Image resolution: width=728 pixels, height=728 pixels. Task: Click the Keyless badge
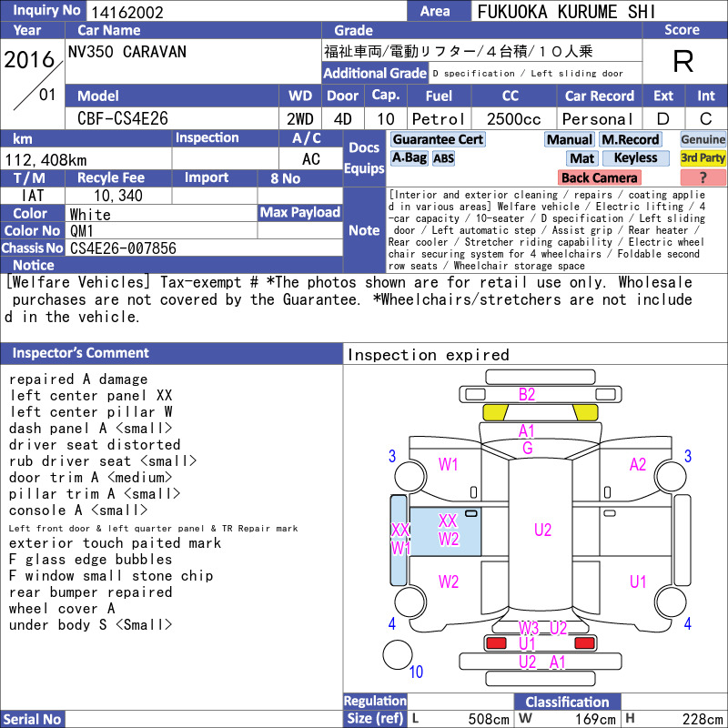(635, 158)
